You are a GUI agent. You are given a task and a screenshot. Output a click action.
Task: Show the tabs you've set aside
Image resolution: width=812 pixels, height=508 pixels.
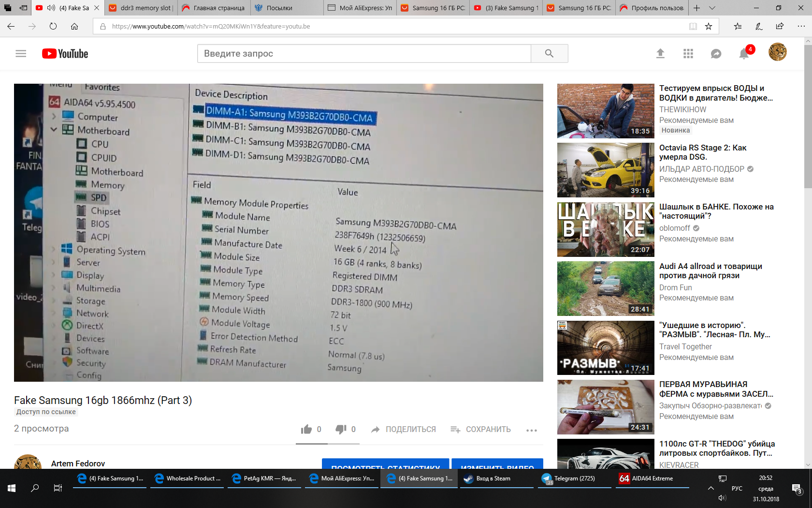7,8
